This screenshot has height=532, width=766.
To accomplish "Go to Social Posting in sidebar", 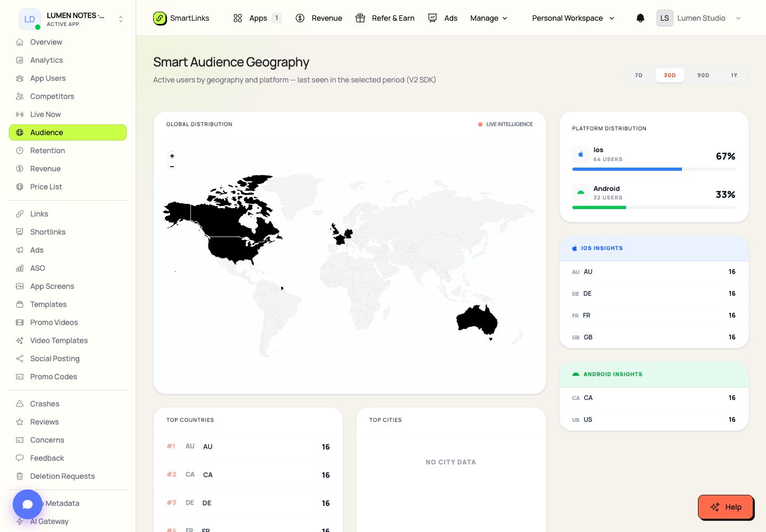I will pos(68,359).
